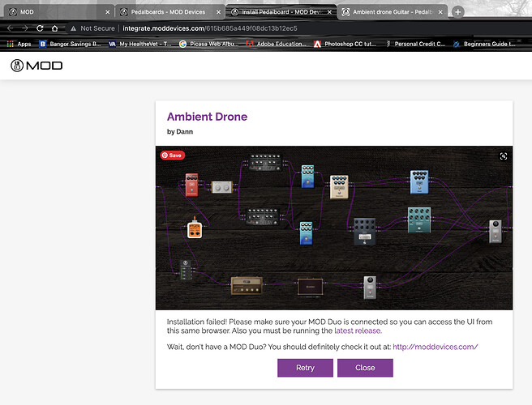The width and height of the screenshot is (532, 405).
Task: Click the Retry button
Action: (305, 368)
